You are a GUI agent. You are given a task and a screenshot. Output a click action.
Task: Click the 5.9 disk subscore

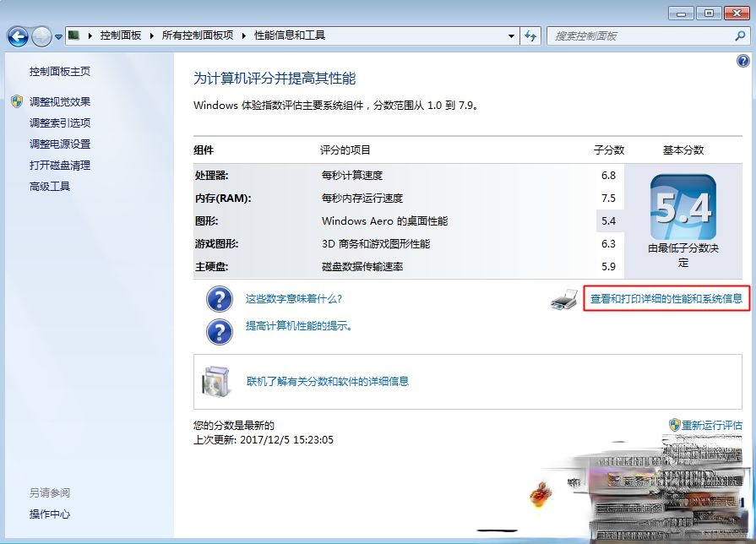(x=608, y=267)
